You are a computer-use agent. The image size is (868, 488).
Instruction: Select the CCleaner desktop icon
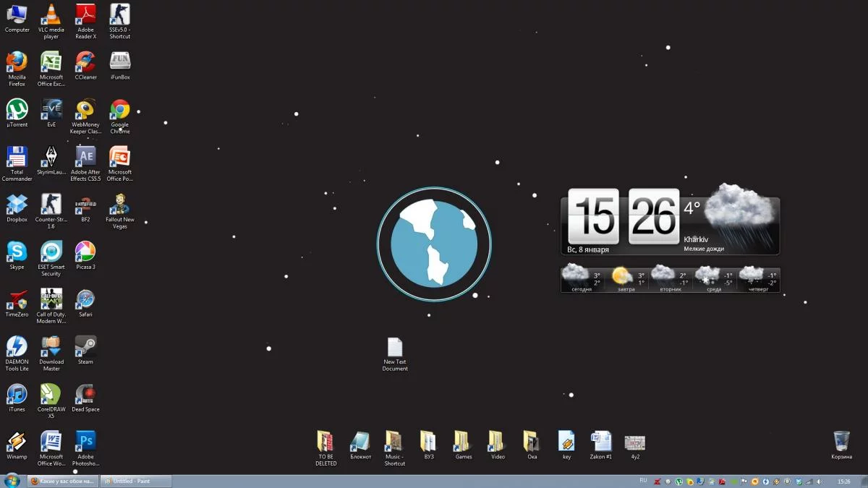[85, 66]
